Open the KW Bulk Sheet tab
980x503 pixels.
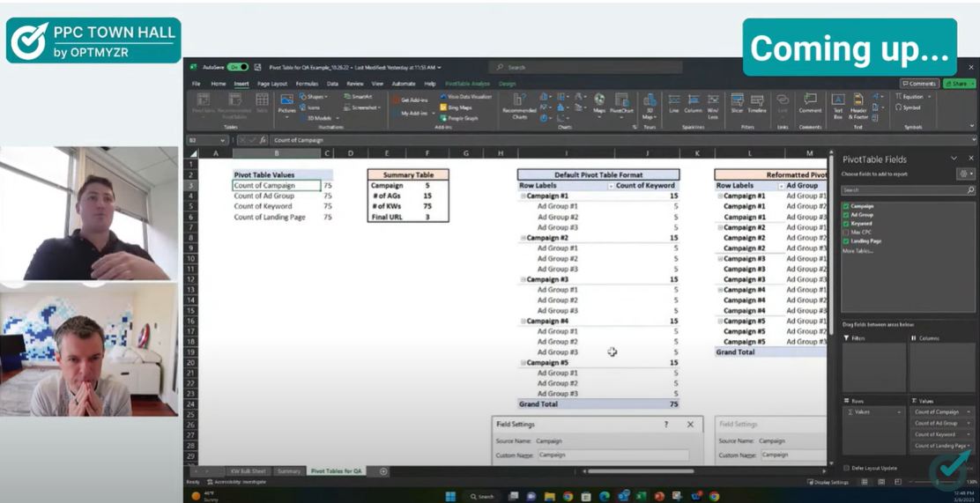249,471
